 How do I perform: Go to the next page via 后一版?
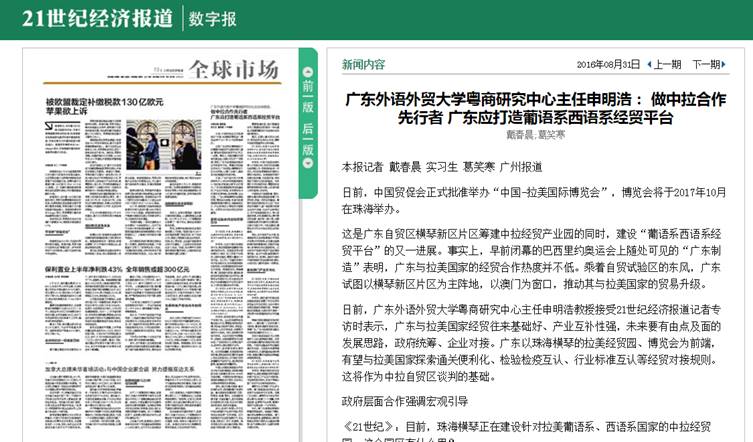pyautogui.click(x=308, y=138)
